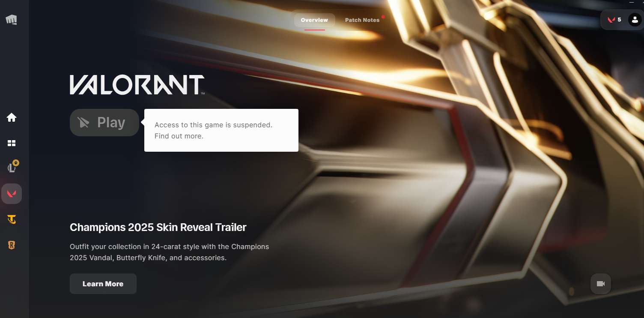Select the League of Legends sidebar icon
This screenshot has width=644, height=318.
pos(12,168)
